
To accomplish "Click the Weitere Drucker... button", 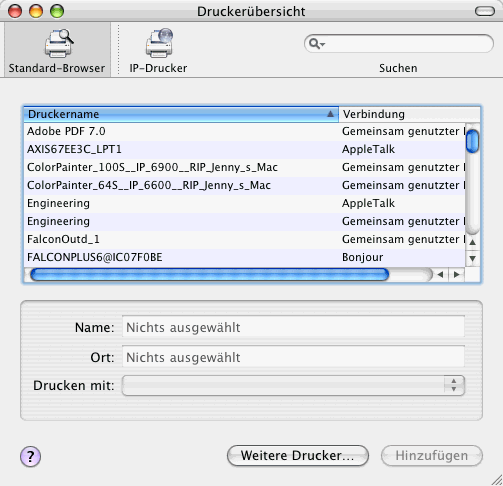I will click(x=298, y=456).
